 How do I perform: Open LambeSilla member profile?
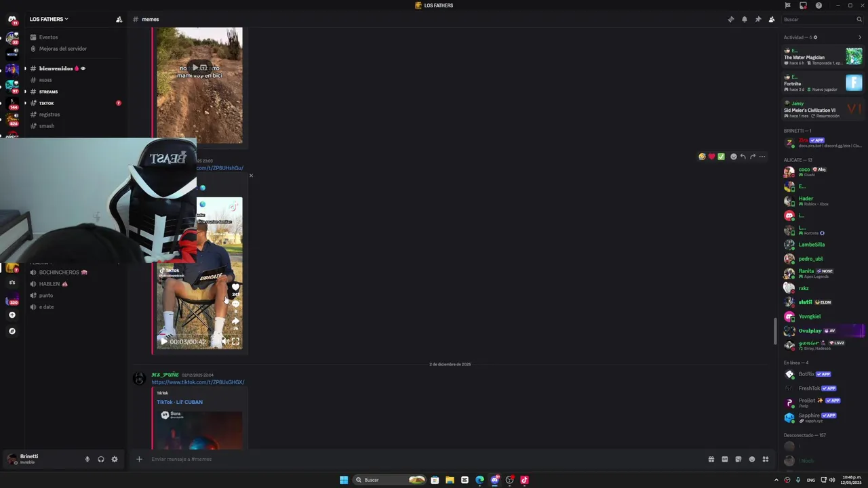pyautogui.click(x=823, y=245)
